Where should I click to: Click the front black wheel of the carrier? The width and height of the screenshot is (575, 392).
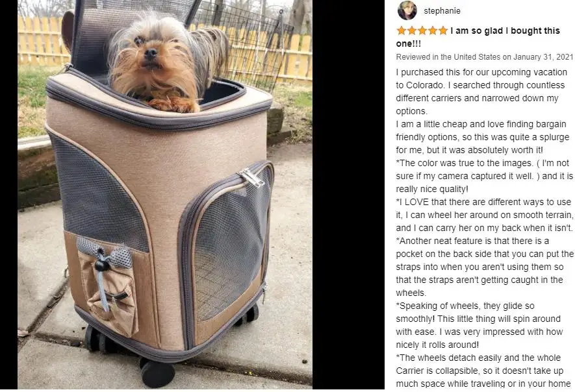[157, 373]
